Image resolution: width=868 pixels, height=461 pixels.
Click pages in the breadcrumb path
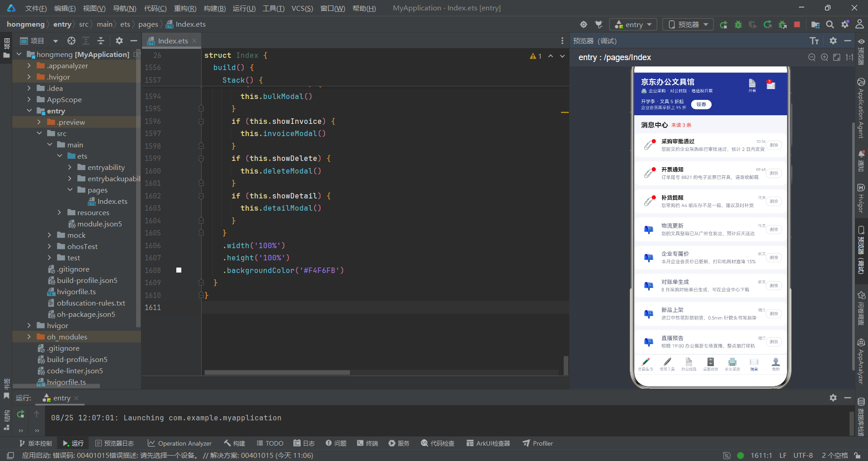point(148,24)
